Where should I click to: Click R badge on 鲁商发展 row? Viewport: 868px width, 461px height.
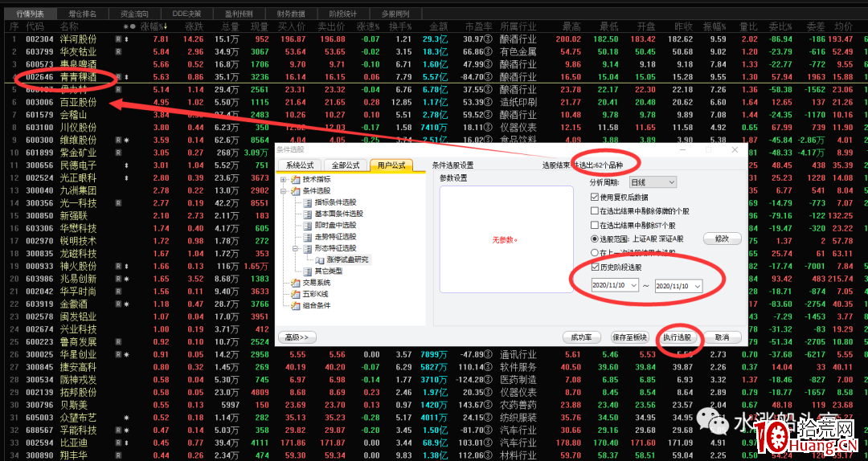(118, 342)
